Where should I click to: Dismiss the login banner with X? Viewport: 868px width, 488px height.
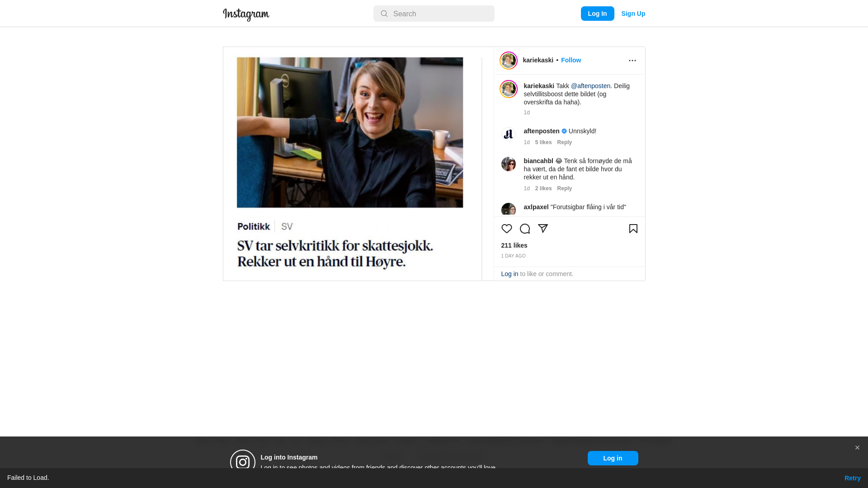pos(857,448)
